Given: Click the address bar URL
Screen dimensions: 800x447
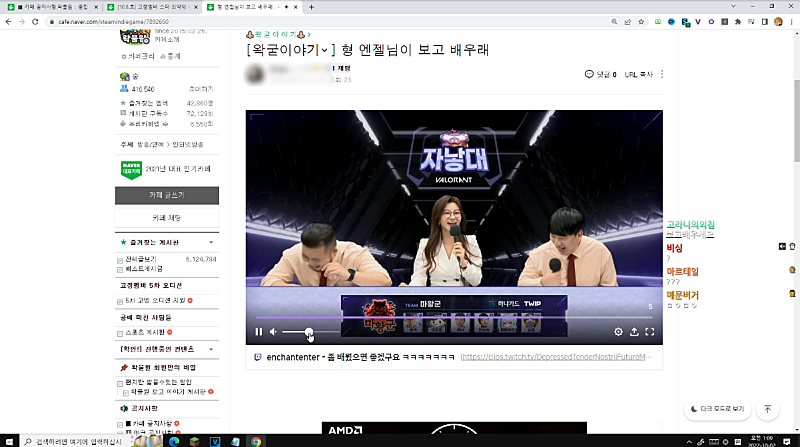Looking at the screenshot, I should pos(113,22).
